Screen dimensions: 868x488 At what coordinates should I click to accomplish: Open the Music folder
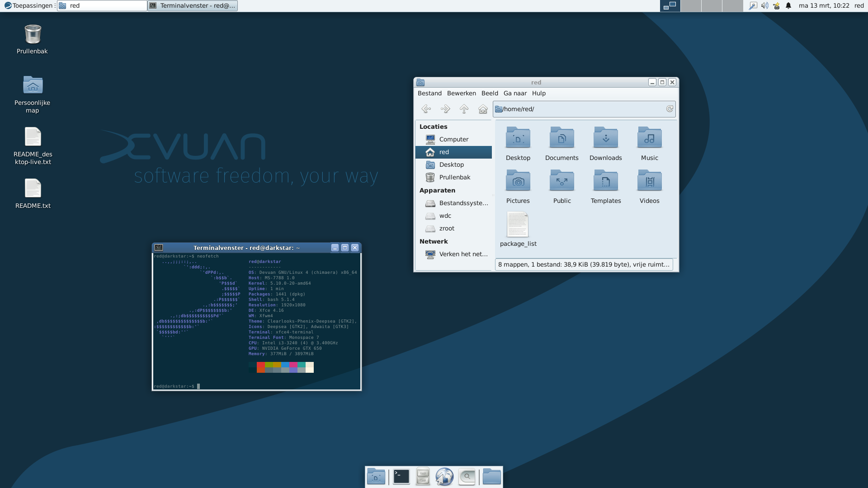(x=650, y=144)
